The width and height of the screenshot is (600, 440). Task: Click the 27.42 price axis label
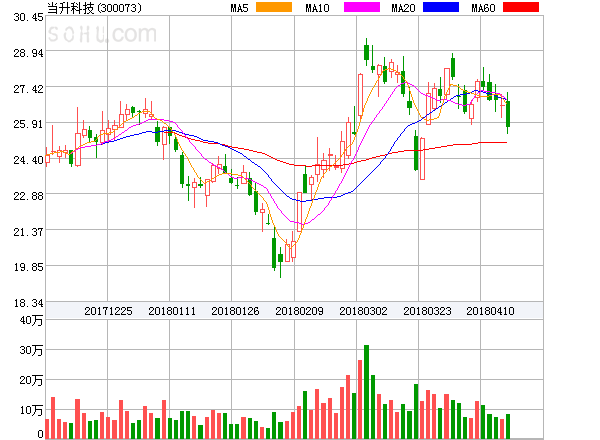click(28, 89)
